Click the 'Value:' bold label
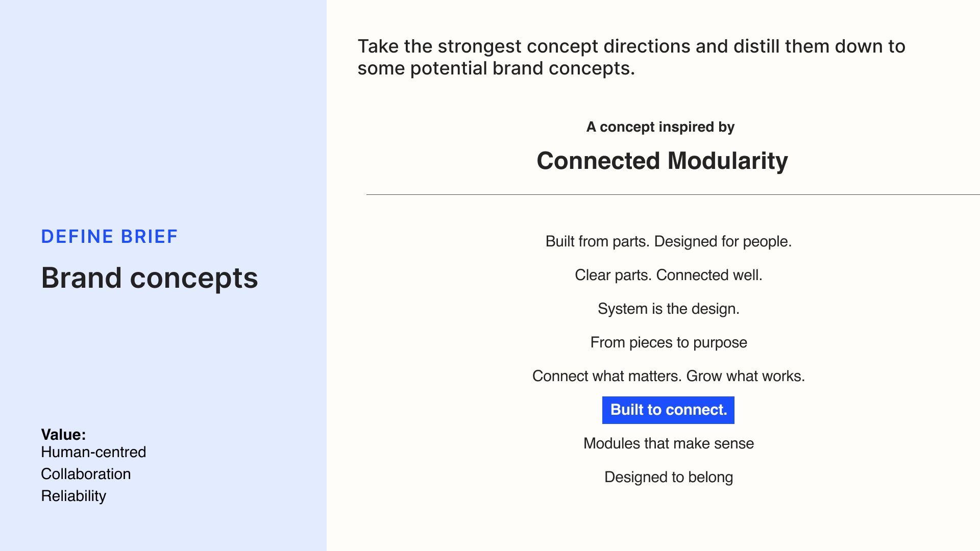The image size is (980, 551). 63,435
